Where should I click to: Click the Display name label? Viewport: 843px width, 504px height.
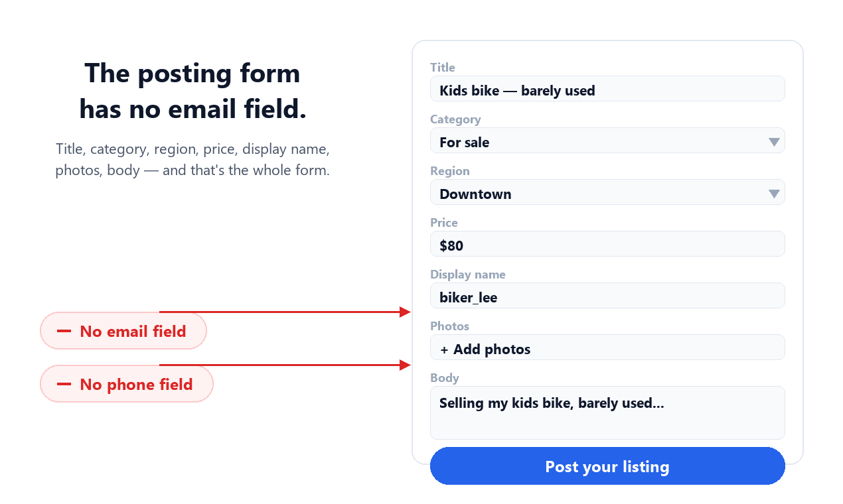[x=468, y=275]
